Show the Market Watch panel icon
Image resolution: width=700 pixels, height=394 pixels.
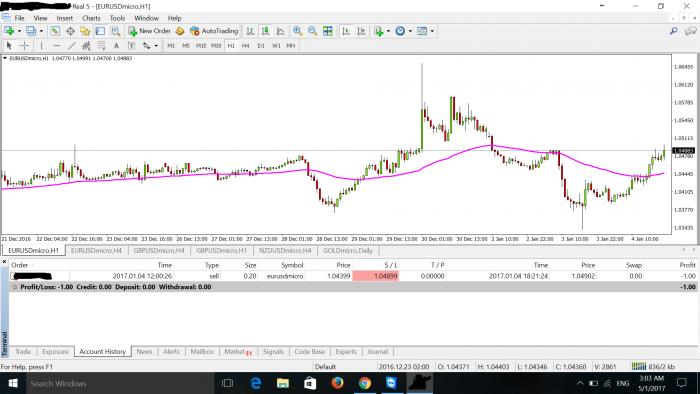coord(55,31)
